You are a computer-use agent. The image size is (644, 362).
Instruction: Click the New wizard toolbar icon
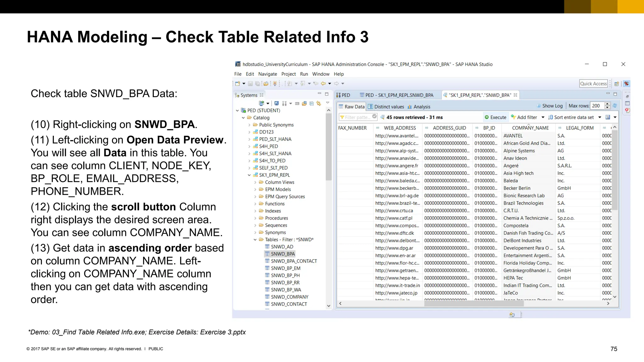pyautogui.click(x=238, y=84)
